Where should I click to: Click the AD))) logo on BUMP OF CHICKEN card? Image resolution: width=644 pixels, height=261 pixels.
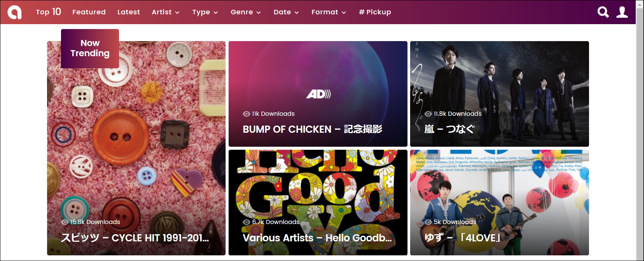(x=318, y=94)
